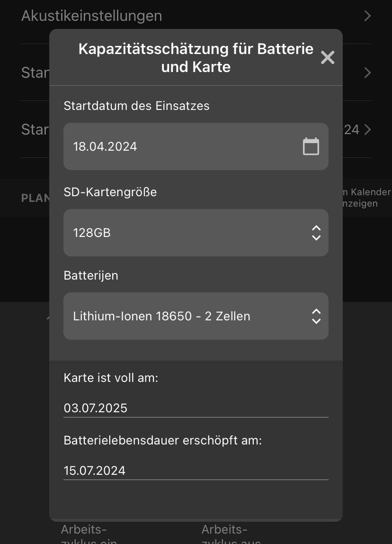Click the close X on the dialog
The width and height of the screenshot is (392, 544).
tap(327, 57)
